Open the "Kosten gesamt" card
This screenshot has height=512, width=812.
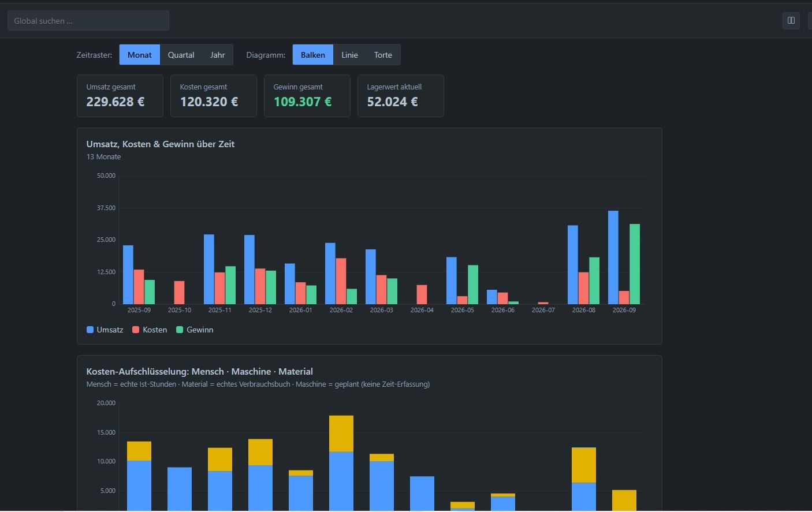click(214, 96)
